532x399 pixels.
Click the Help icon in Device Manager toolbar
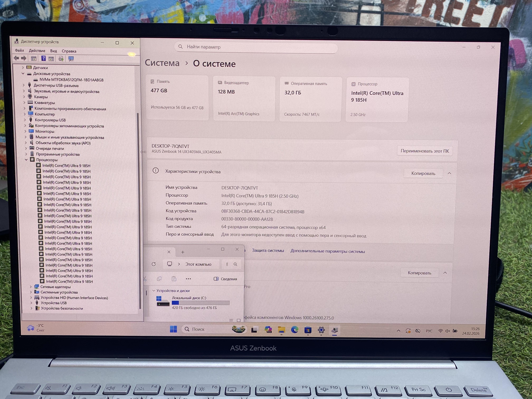coord(43,58)
